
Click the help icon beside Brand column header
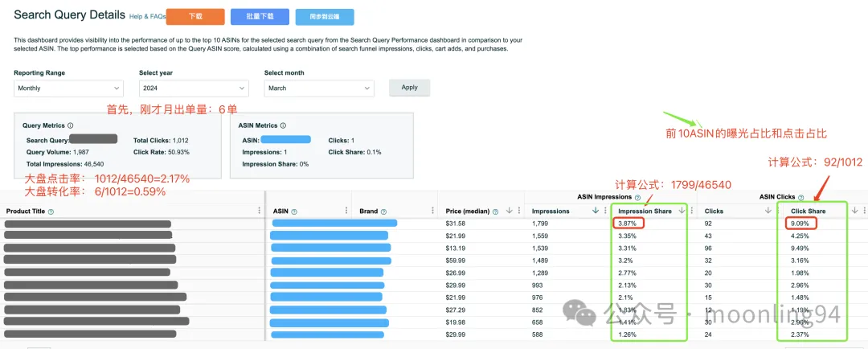(x=383, y=211)
